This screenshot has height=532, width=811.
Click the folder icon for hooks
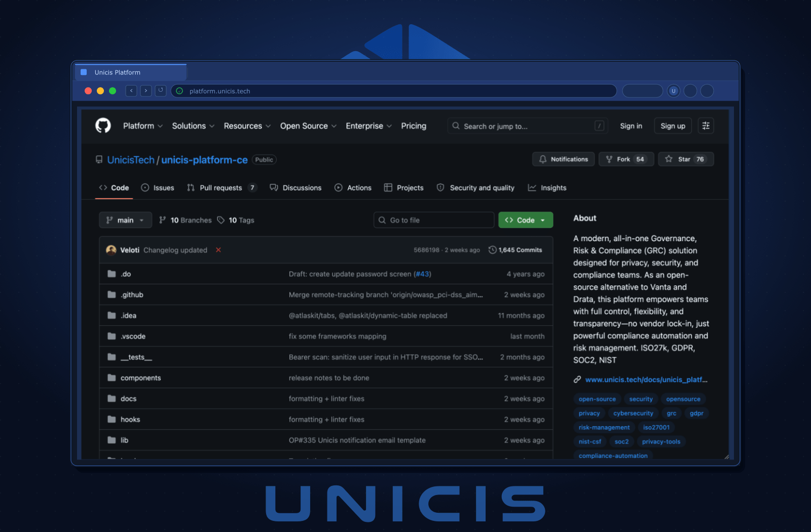pos(112,420)
